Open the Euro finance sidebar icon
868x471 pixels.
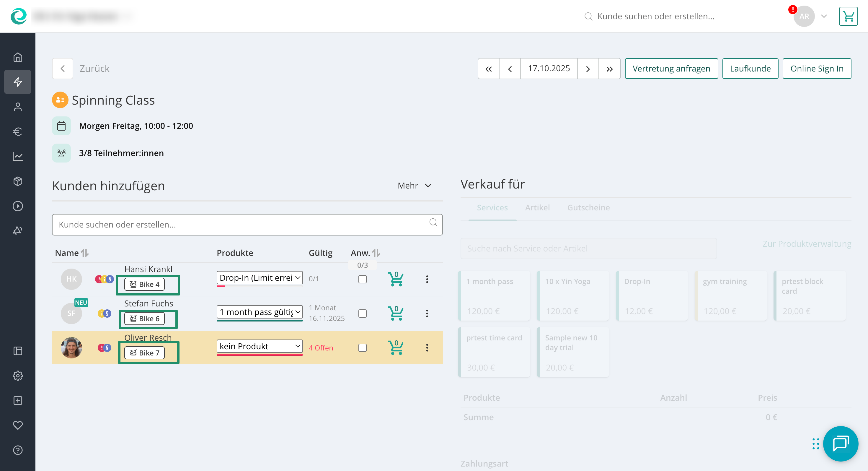[17, 131]
